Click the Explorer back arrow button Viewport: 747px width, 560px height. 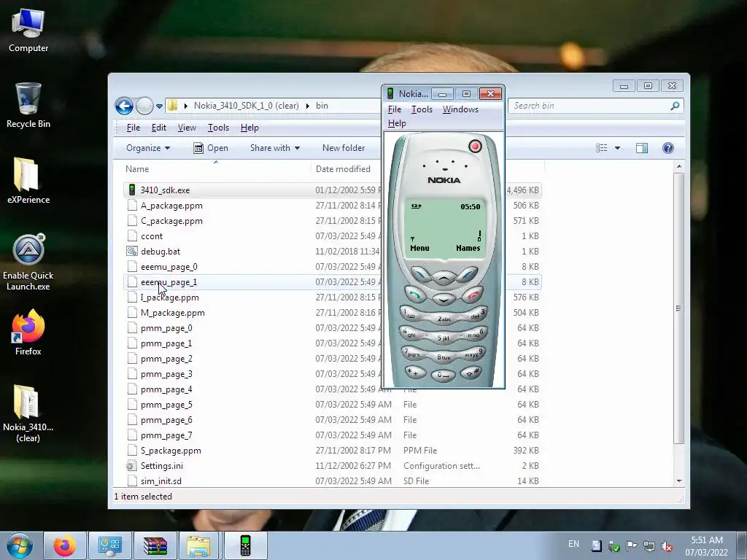click(x=124, y=106)
